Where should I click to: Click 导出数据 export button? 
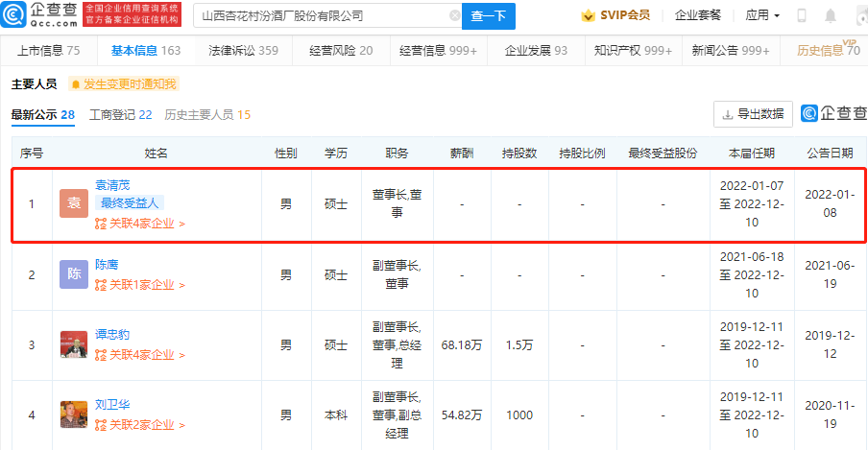coord(753,114)
